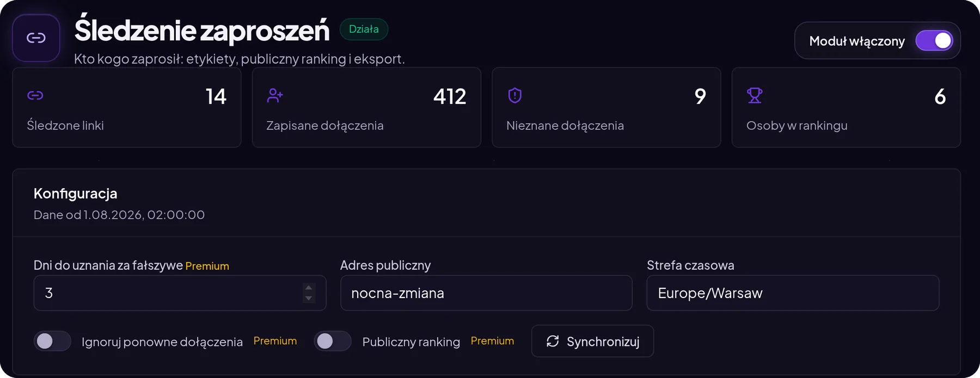The image size is (980, 378).
Task: Turn on the Publiczny ranking switch
Action: coord(333,341)
